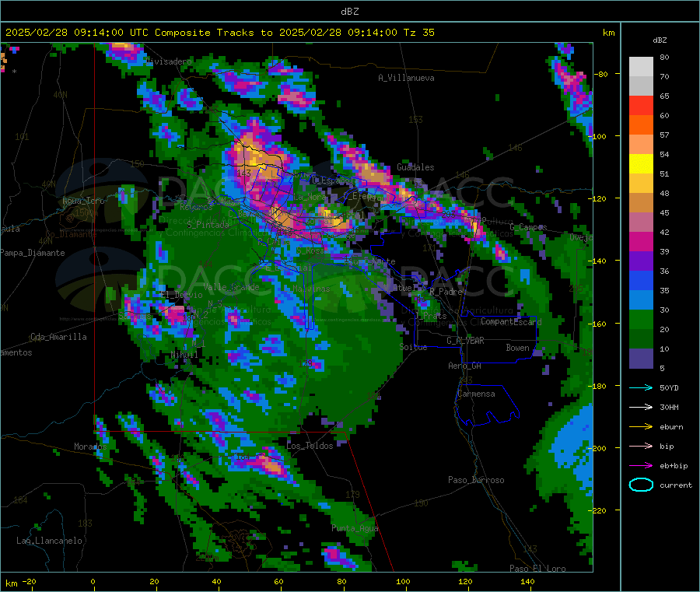
Task: Click the dBZ title at top
Action: click(349, 12)
